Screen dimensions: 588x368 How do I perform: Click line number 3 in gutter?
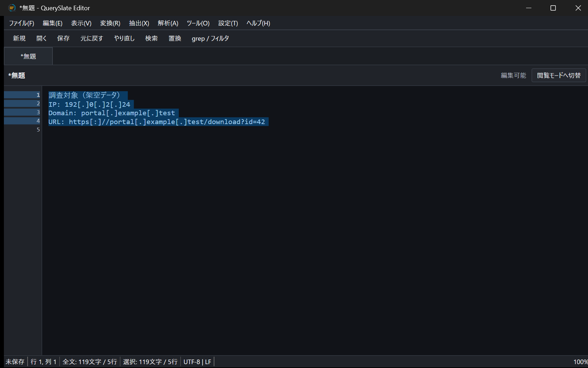(38, 112)
